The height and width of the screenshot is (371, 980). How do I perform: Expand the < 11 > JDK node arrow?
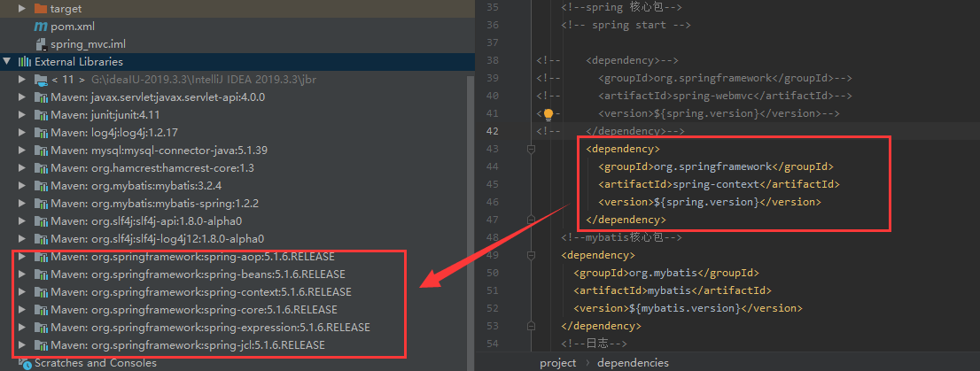[x=22, y=80]
